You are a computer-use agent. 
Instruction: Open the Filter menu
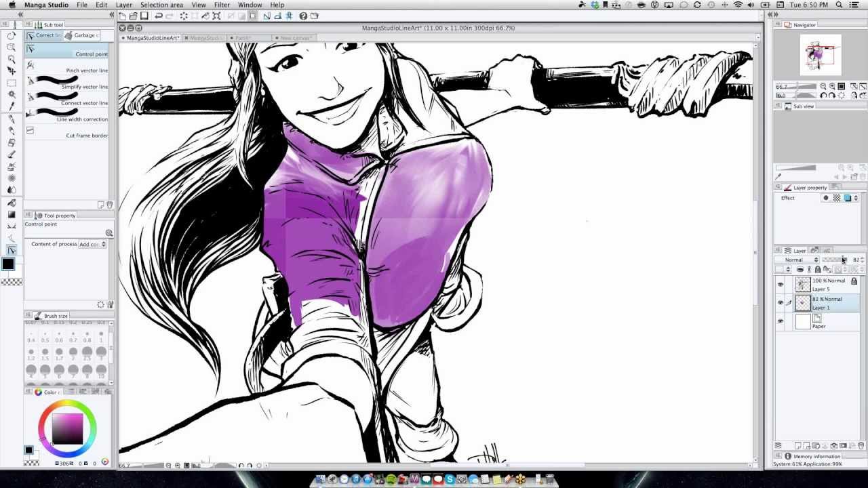pos(221,5)
